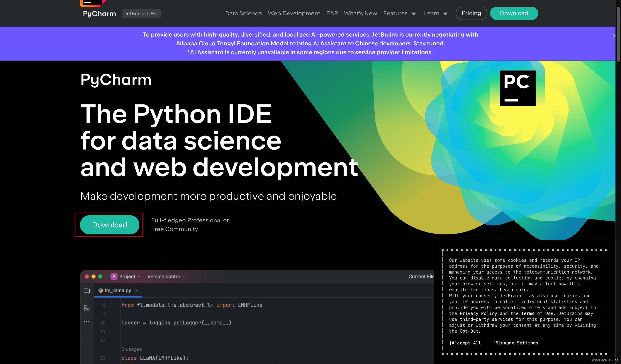Open the JetBrains IDEs badge
Image resolution: width=621 pixels, height=364 pixels.
click(x=141, y=13)
